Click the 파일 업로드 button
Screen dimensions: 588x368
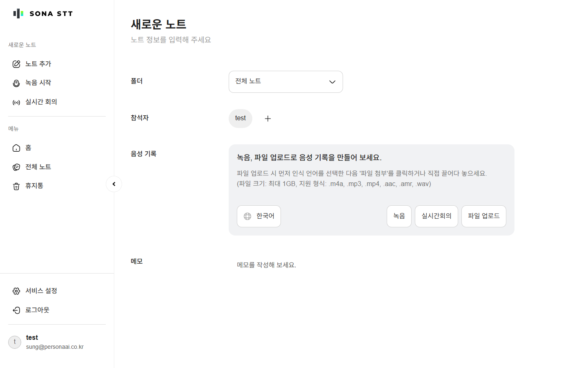click(x=484, y=216)
